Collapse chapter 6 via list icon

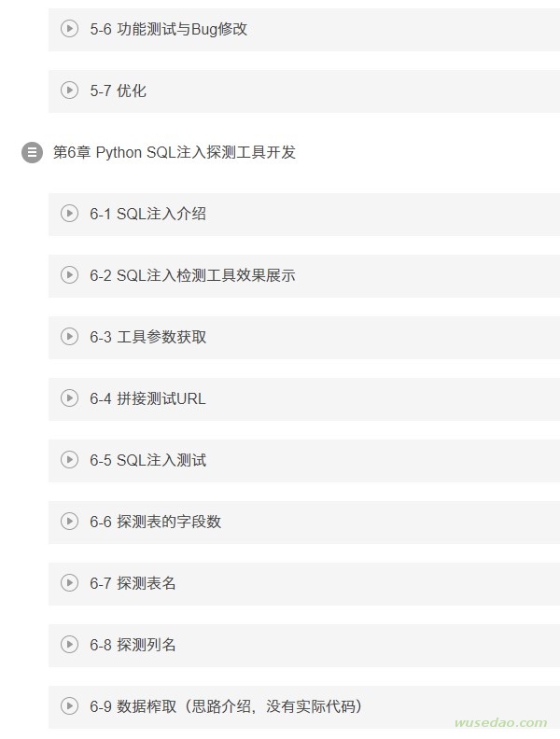tap(32, 152)
